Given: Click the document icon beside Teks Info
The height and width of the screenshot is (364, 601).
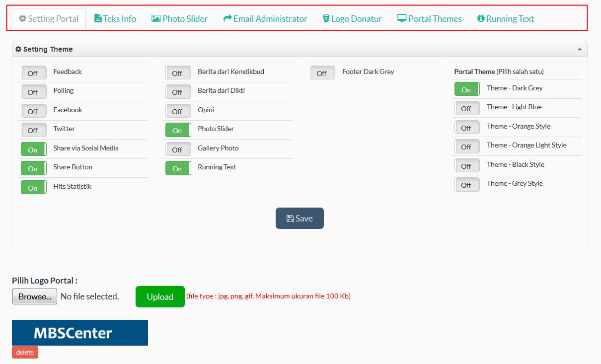Looking at the screenshot, I should click(x=98, y=18).
